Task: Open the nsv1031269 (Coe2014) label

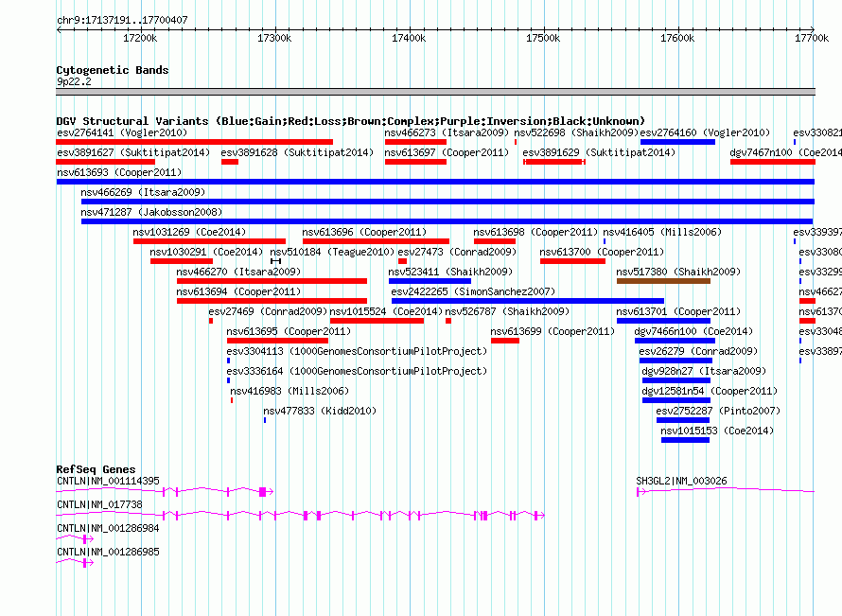Action: coord(189,232)
